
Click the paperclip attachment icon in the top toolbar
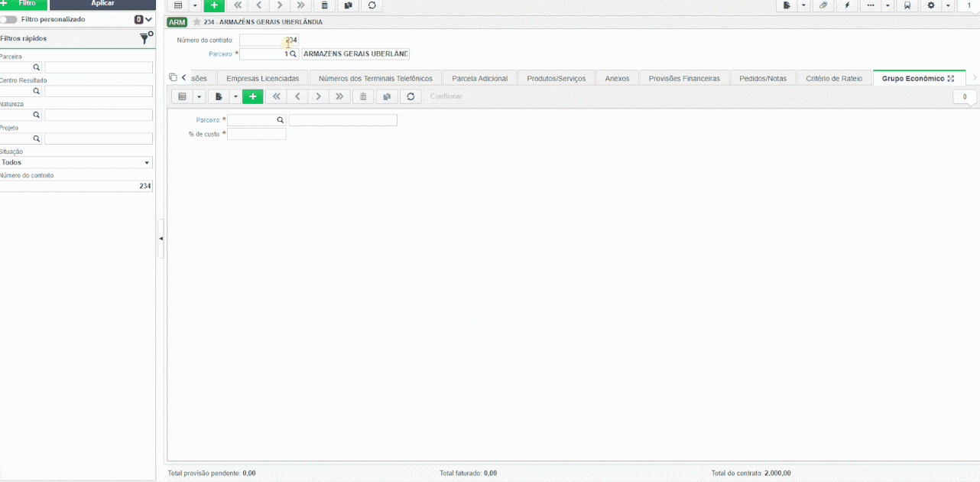823,5
